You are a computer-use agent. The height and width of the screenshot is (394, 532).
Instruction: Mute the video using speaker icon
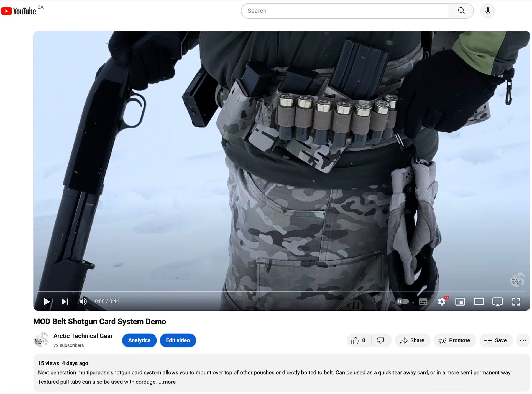coord(83,301)
